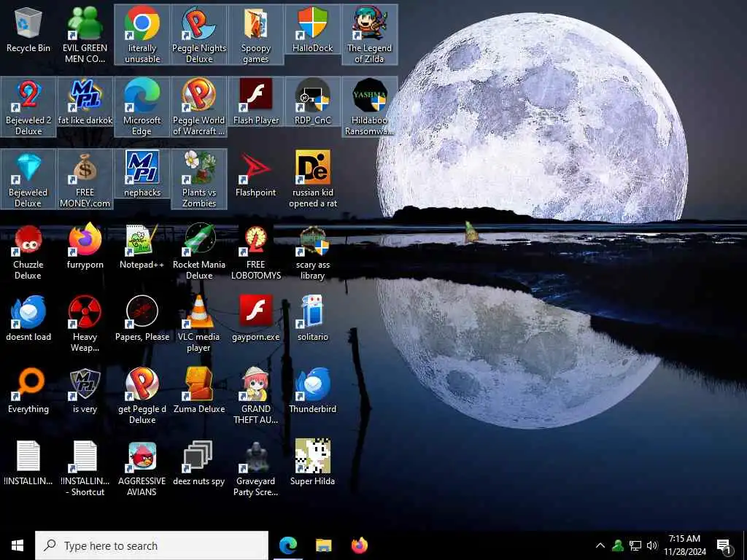Click the RDP_CnC shortcut
Screen dimensions: 747x560
pos(312,101)
